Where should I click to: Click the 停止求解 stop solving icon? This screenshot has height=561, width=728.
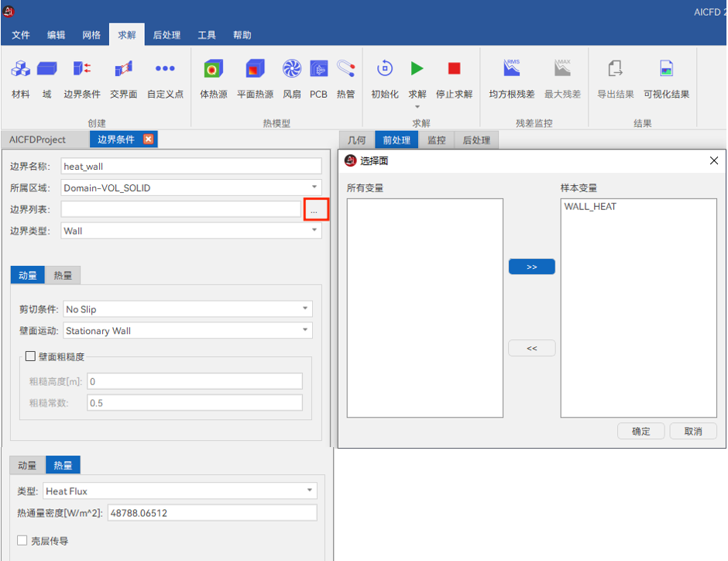click(x=454, y=69)
